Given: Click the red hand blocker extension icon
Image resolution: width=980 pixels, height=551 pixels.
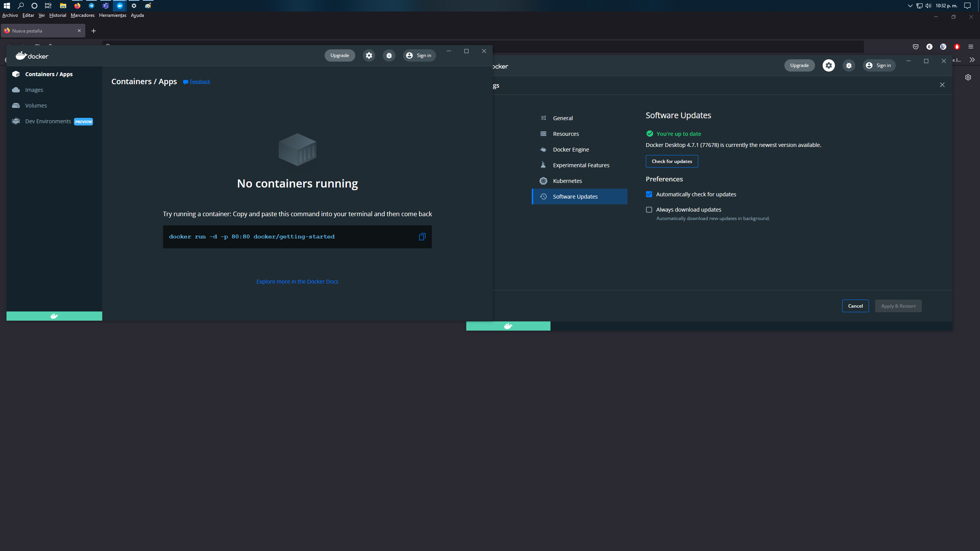Looking at the screenshot, I should tap(957, 47).
